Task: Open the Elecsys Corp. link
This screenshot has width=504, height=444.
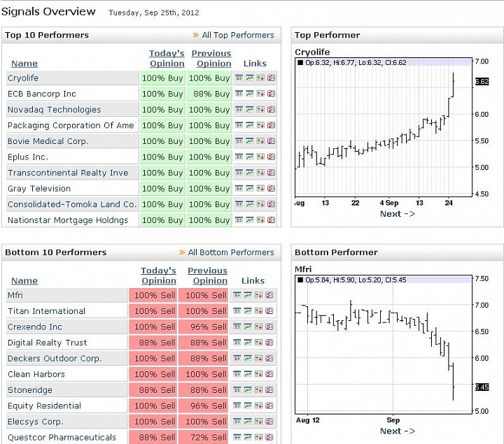Action: point(36,421)
